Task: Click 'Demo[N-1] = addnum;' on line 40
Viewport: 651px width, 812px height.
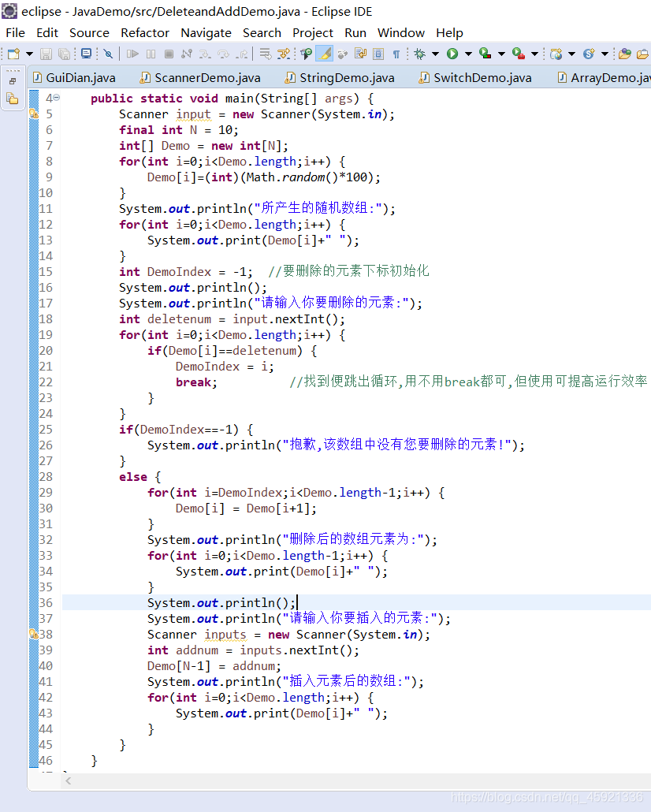Action: coord(214,666)
